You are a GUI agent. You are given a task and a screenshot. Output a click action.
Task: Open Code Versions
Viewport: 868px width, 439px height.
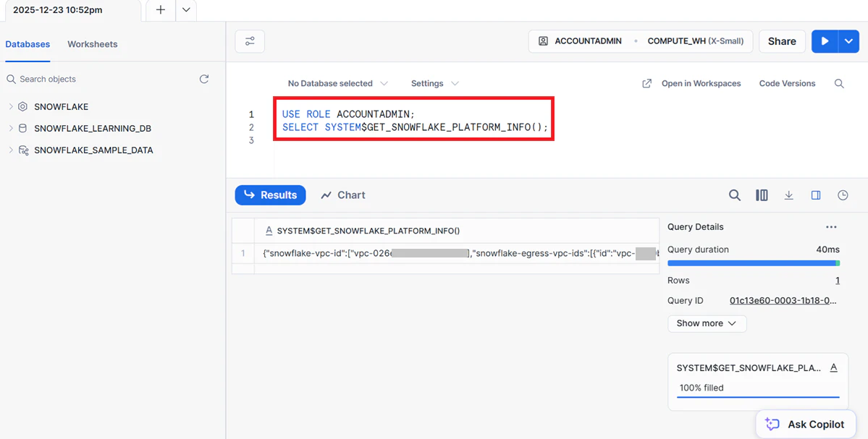click(x=787, y=83)
